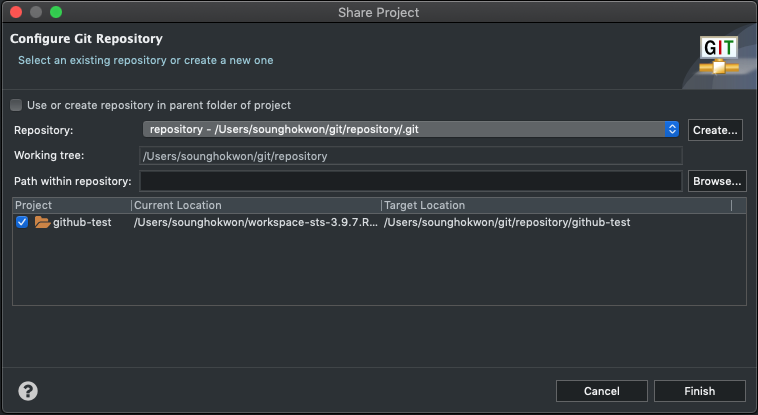This screenshot has width=758, height=415.
Task: Click the 'Select an existing repository' description text
Action: pyautogui.click(x=146, y=60)
